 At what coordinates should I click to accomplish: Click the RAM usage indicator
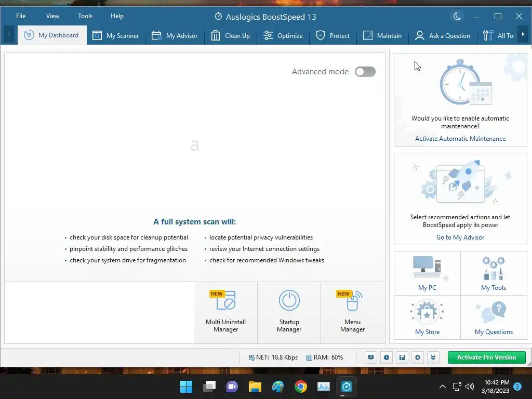325,357
